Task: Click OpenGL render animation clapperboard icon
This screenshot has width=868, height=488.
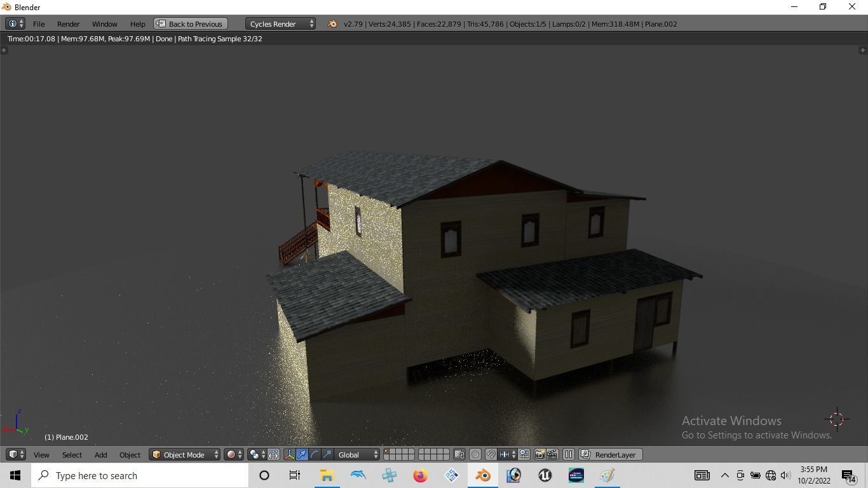Action: [x=552, y=454]
